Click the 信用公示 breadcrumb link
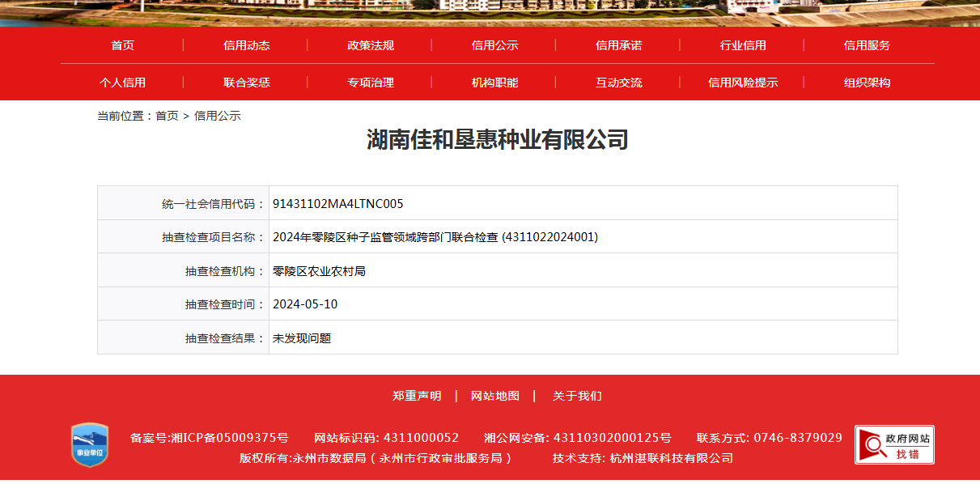 coord(218,116)
